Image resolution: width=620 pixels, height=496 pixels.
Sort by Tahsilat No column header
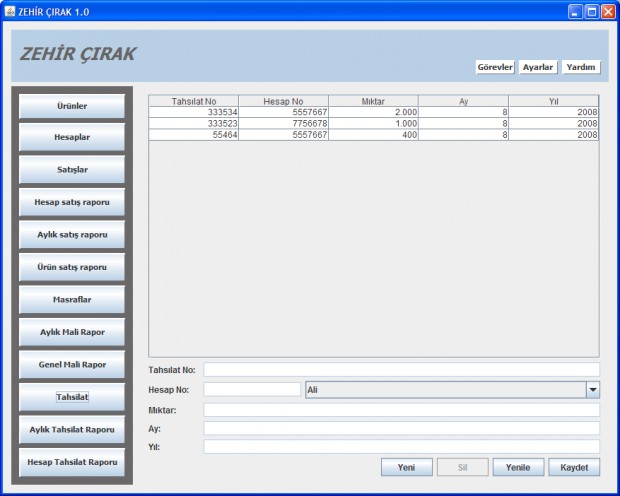coord(194,101)
